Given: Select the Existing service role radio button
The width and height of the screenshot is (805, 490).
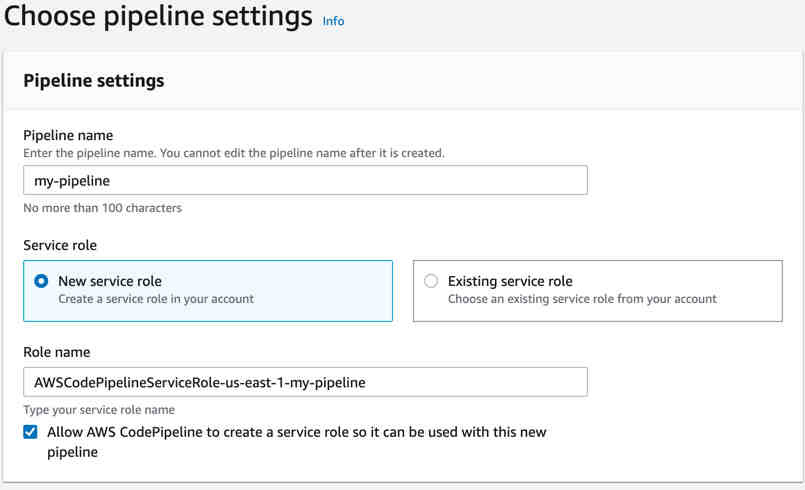Looking at the screenshot, I should 431,281.
